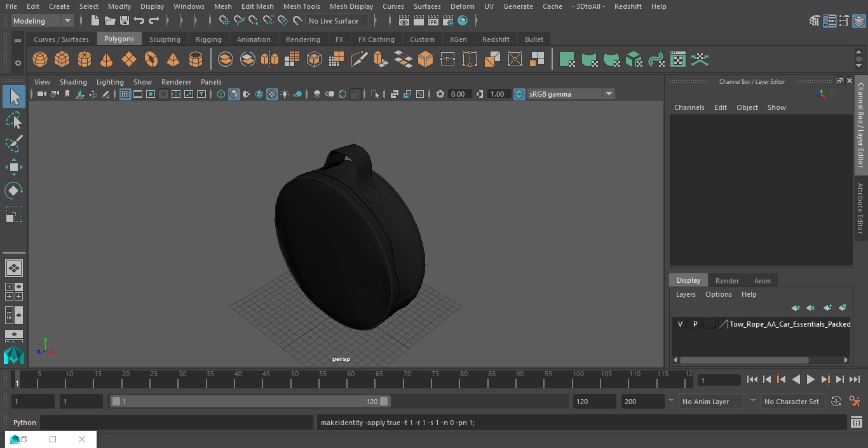Click the Save Scene icon
Screen dimensions: 868x448
tap(125, 21)
